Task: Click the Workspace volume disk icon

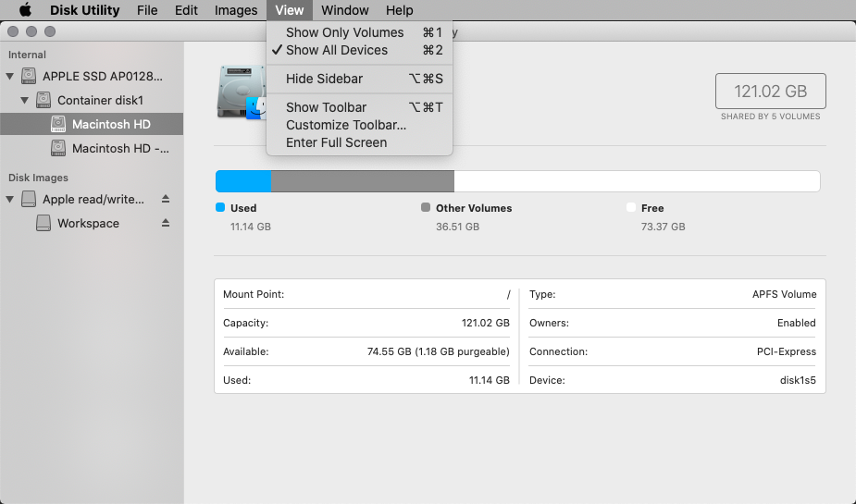Action: (x=43, y=223)
